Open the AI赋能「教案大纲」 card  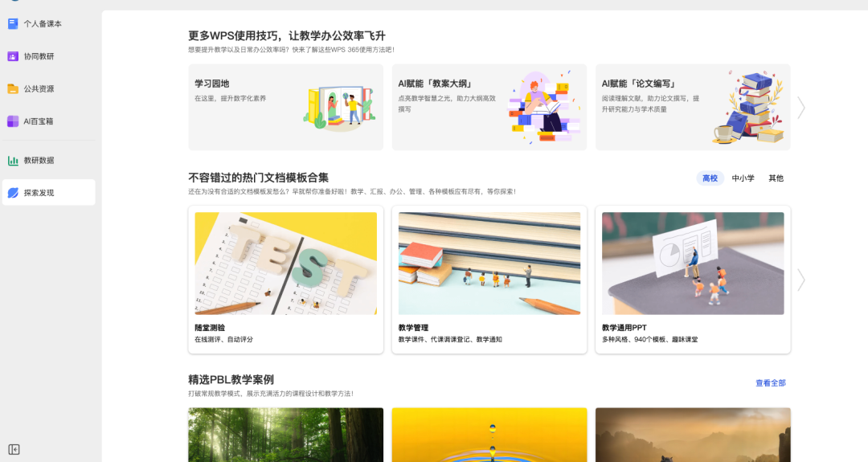489,108
